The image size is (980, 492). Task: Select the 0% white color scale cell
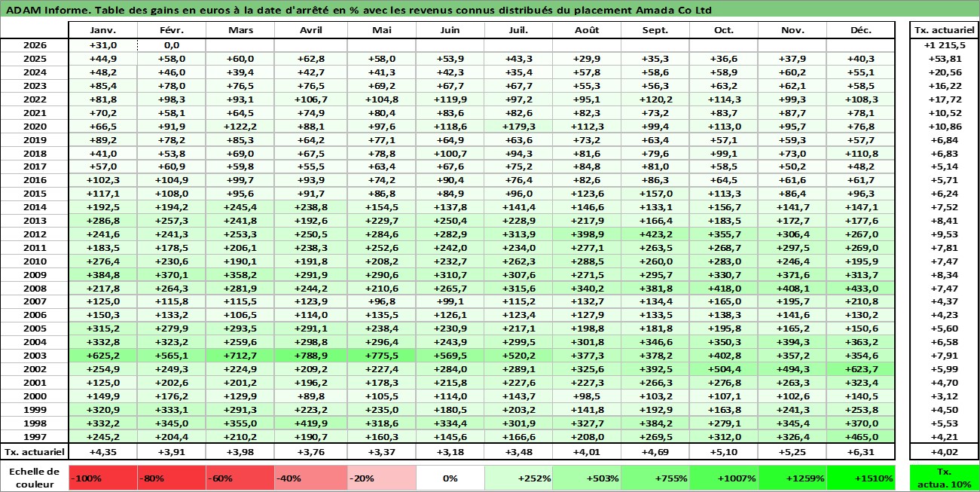point(450,478)
